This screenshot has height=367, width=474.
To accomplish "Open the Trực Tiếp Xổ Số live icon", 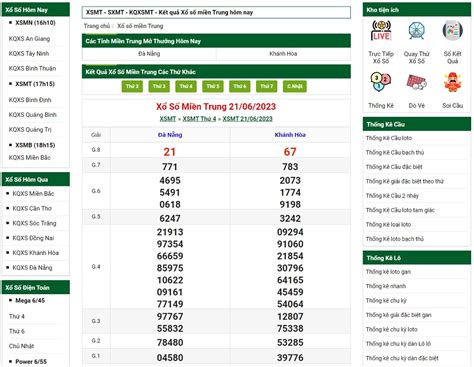I will pos(381,31).
